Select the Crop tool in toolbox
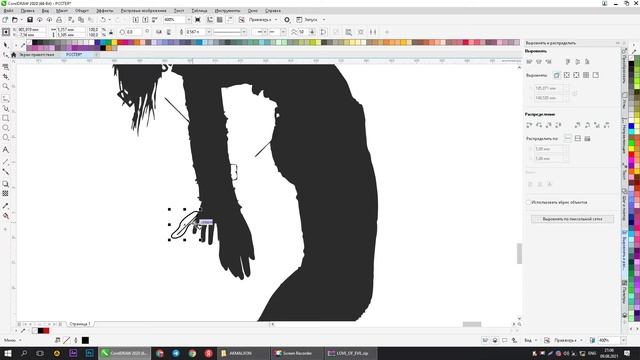The image size is (640, 360). [x=5, y=76]
